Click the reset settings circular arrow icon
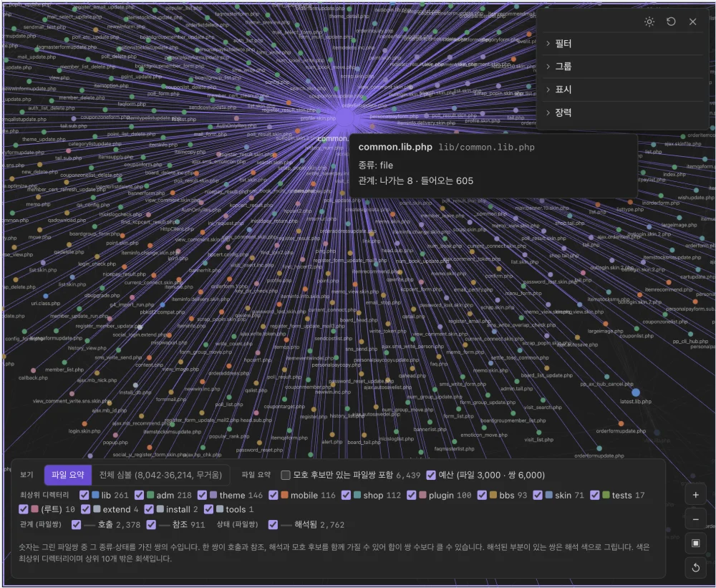 [x=672, y=22]
